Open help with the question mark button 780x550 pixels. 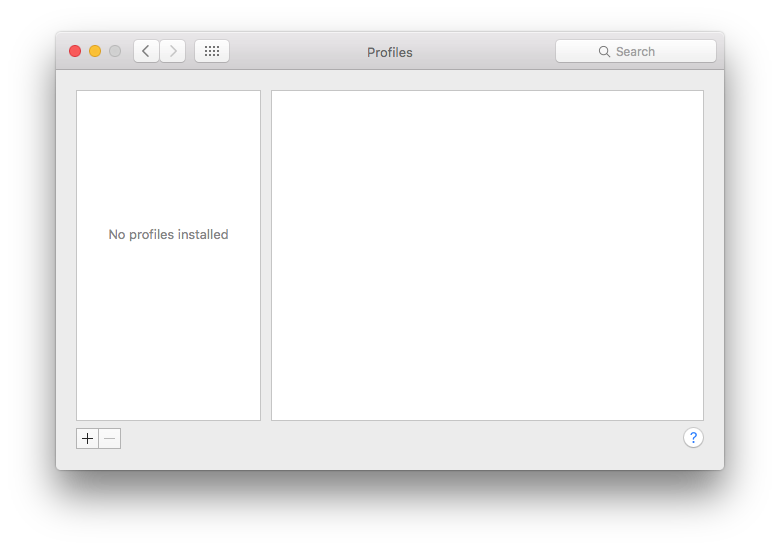pos(693,438)
